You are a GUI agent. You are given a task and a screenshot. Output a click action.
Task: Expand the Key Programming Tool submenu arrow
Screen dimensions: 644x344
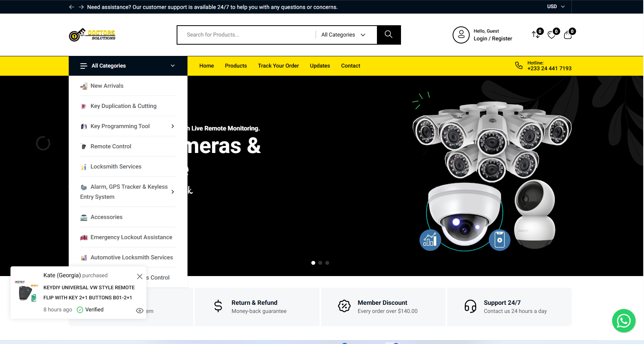pos(173,126)
